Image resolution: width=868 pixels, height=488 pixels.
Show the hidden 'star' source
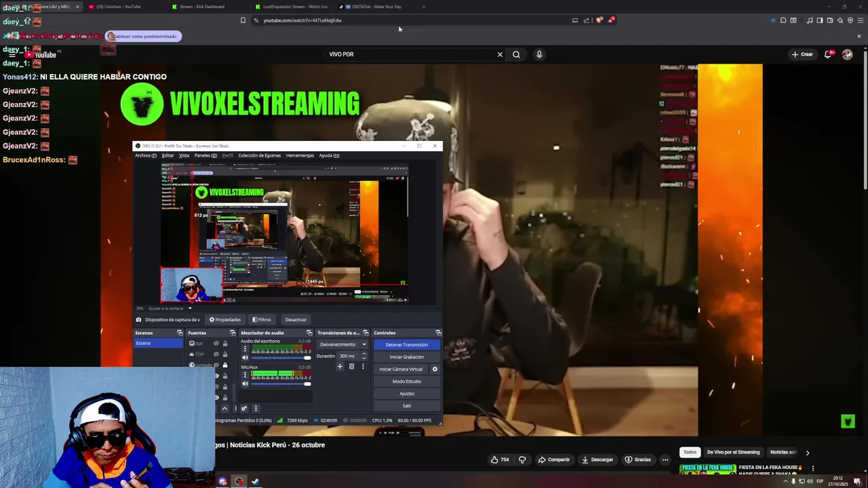point(216,344)
